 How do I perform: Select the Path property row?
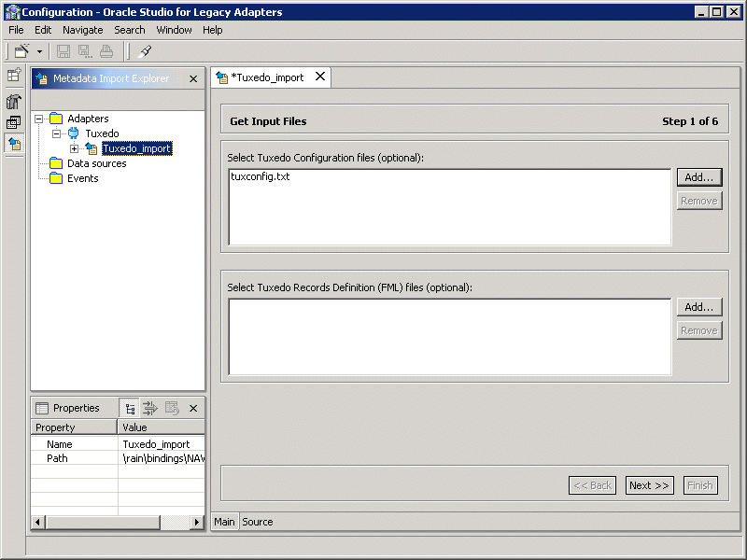119,458
